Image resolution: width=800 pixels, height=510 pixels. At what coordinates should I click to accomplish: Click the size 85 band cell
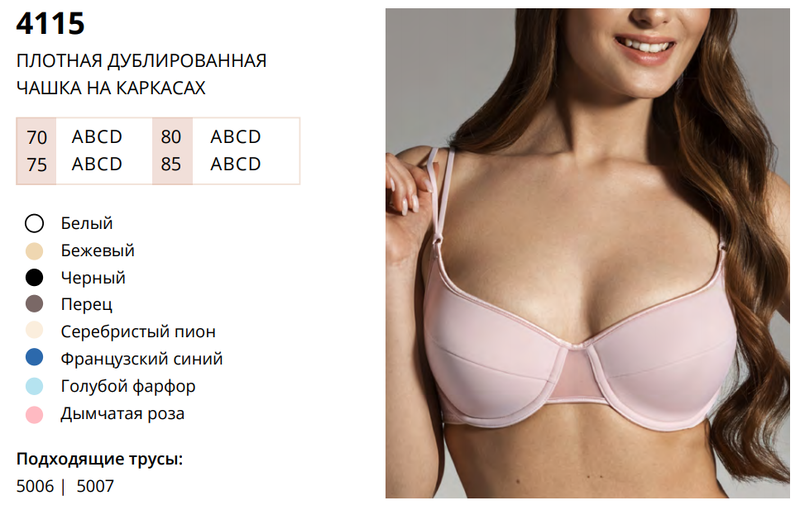(171, 164)
